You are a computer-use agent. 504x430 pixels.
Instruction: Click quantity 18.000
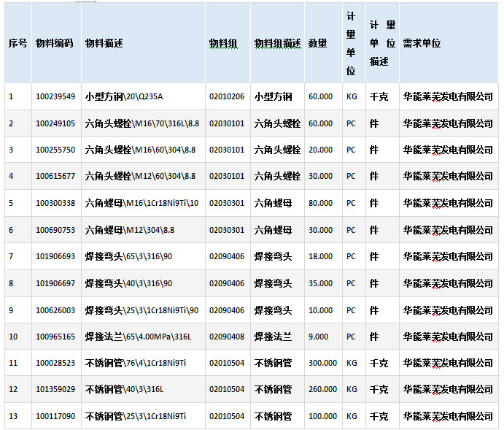coord(320,257)
